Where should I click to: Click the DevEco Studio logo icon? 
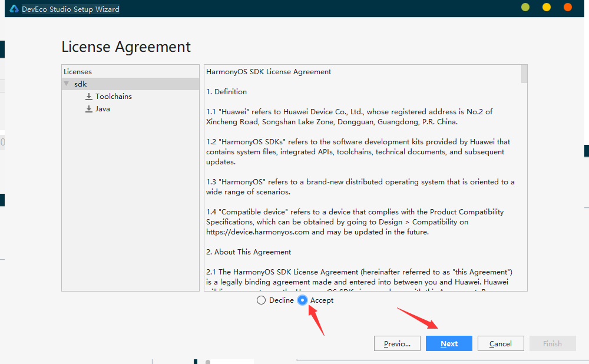point(14,9)
